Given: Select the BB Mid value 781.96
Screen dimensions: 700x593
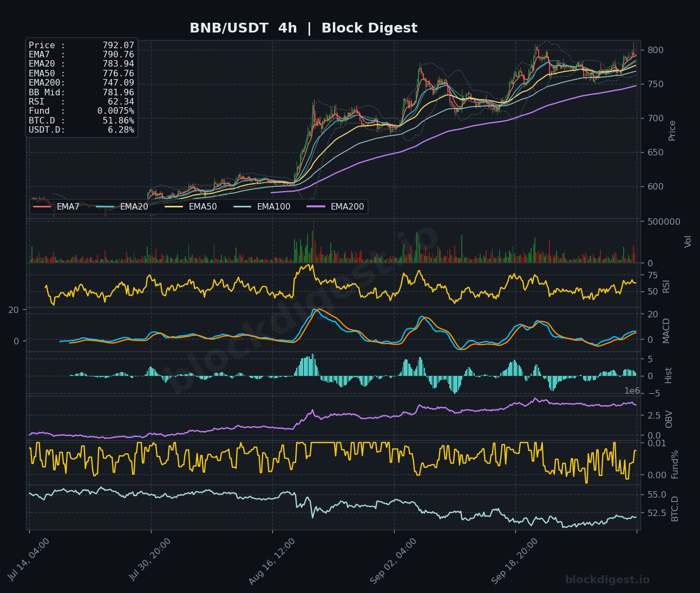Looking at the screenshot, I should click(x=118, y=93).
